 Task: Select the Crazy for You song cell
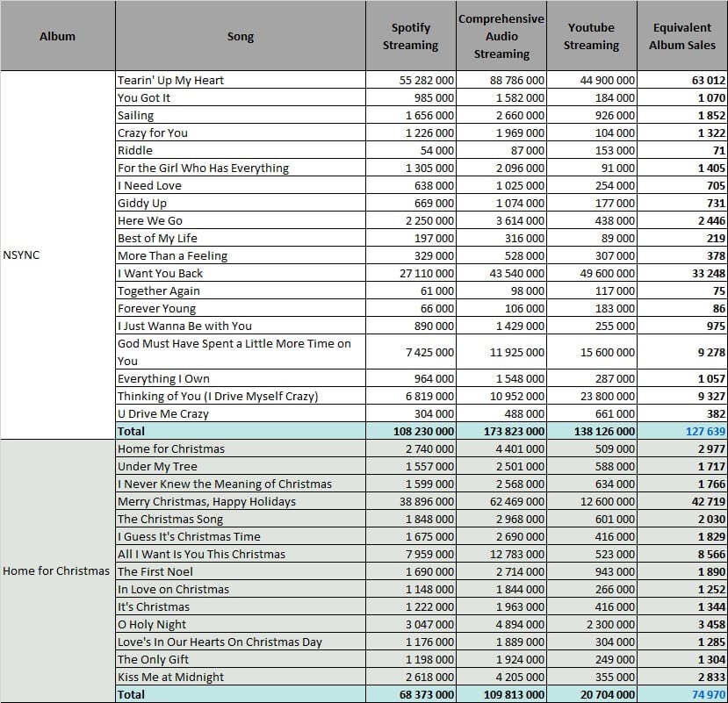click(x=241, y=133)
